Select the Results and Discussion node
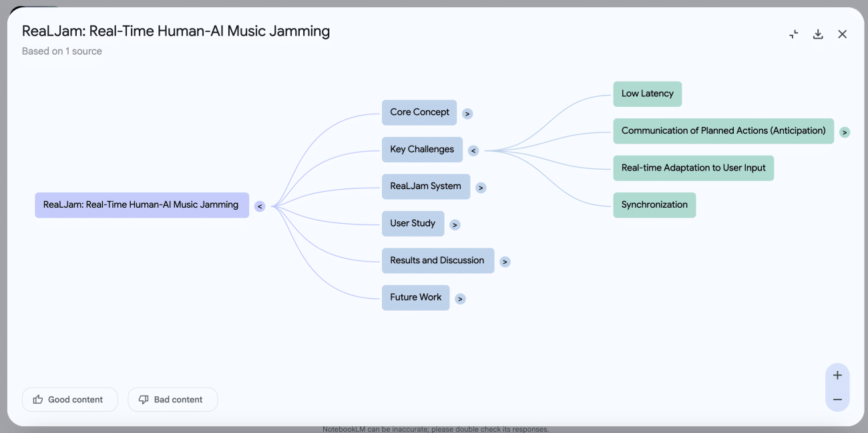Image resolution: width=868 pixels, height=433 pixels. click(438, 261)
